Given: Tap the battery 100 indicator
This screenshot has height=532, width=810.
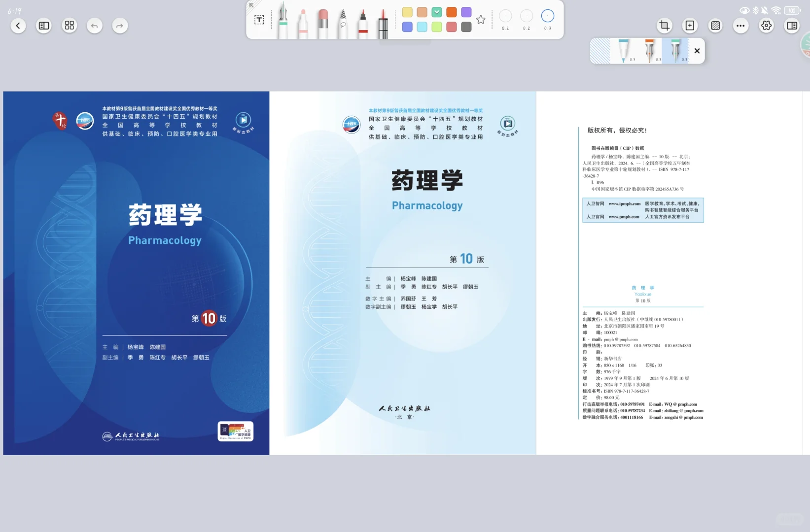Looking at the screenshot, I should click(x=792, y=10).
